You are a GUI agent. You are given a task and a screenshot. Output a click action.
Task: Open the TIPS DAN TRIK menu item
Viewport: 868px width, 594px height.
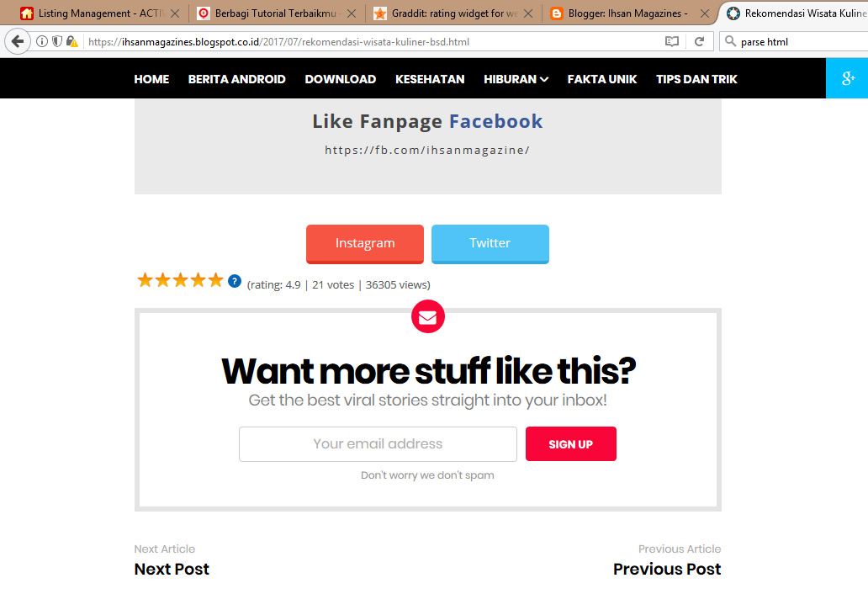[696, 79]
